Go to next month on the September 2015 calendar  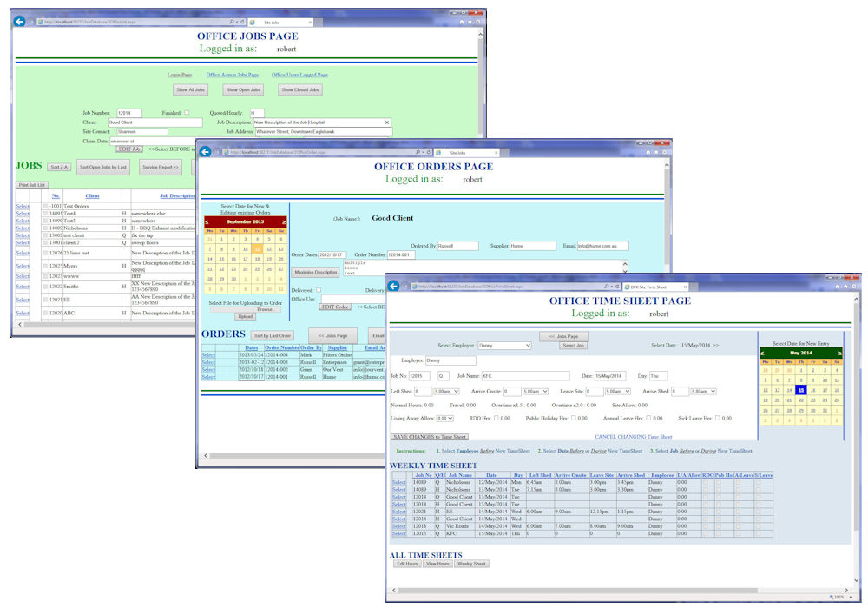[x=283, y=222]
